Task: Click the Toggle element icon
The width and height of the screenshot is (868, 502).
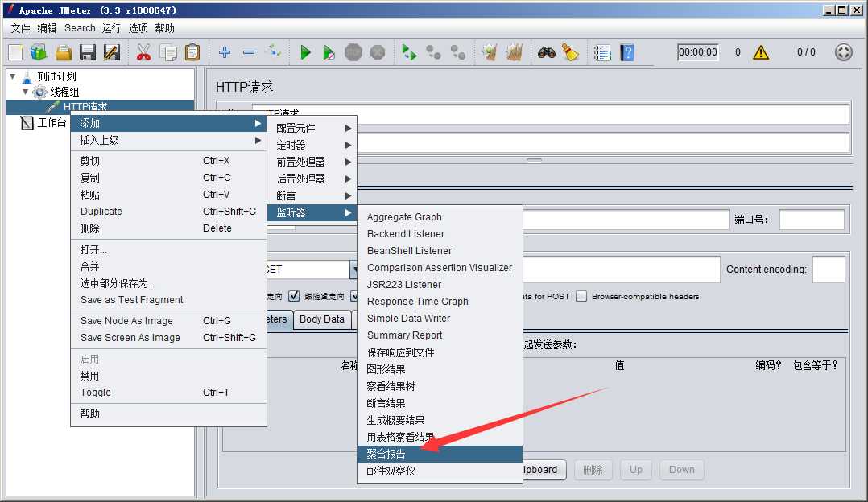Action: 274,51
